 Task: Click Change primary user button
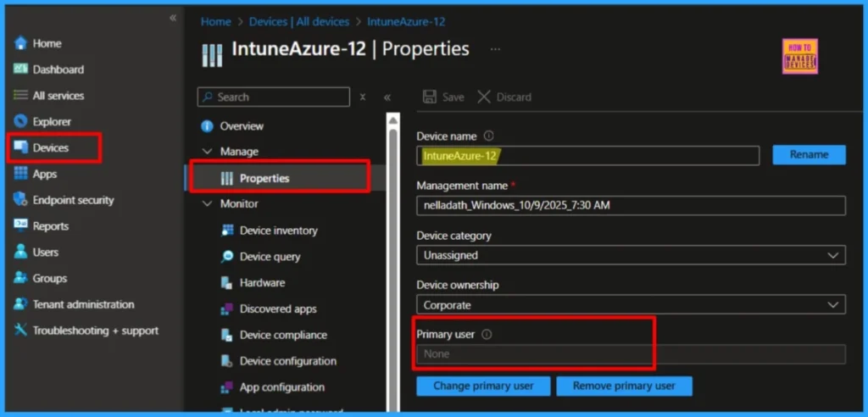(x=483, y=386)
